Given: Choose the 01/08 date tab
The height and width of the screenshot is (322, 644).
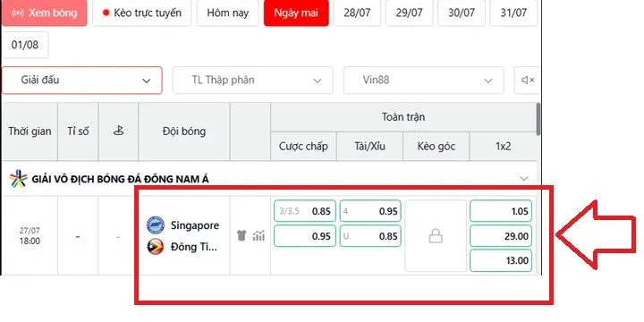Looking at the screenshot, I should pyautogui.click(x=25, y=45).
